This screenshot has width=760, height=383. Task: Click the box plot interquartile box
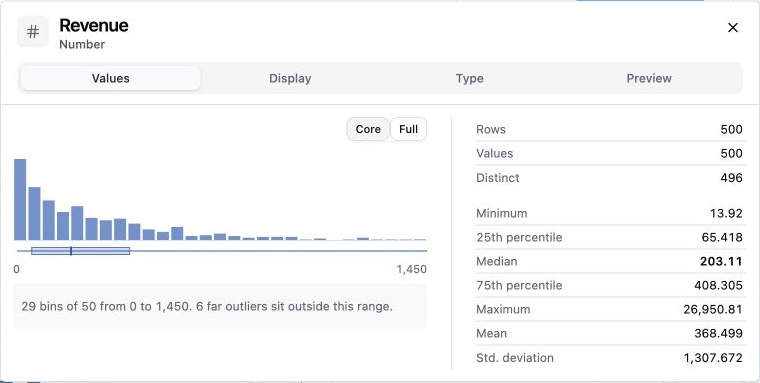(80, 251)
